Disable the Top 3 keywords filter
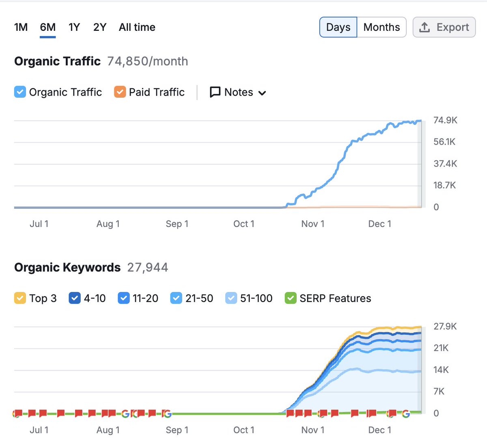 tap(20, 298)
